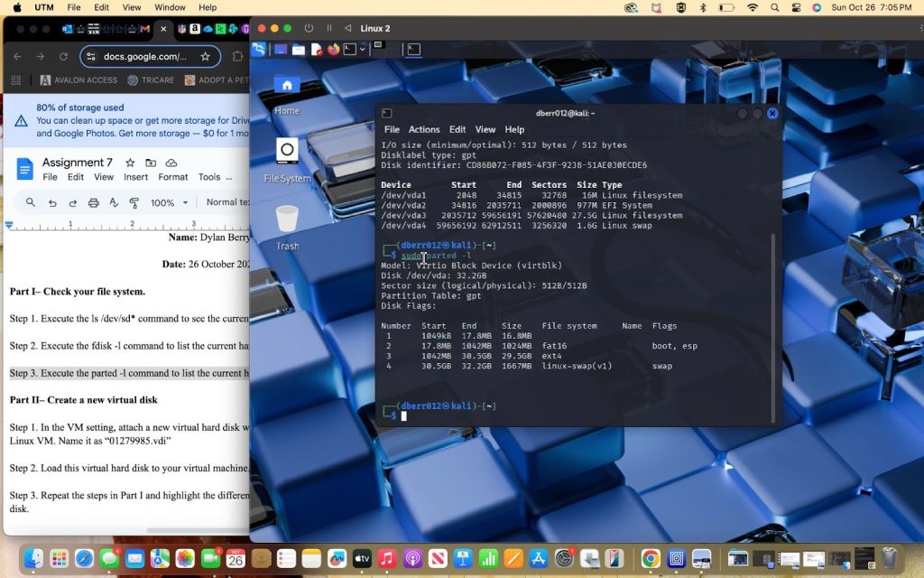Open the Insert menu in Google Docs

pos(136,177)
